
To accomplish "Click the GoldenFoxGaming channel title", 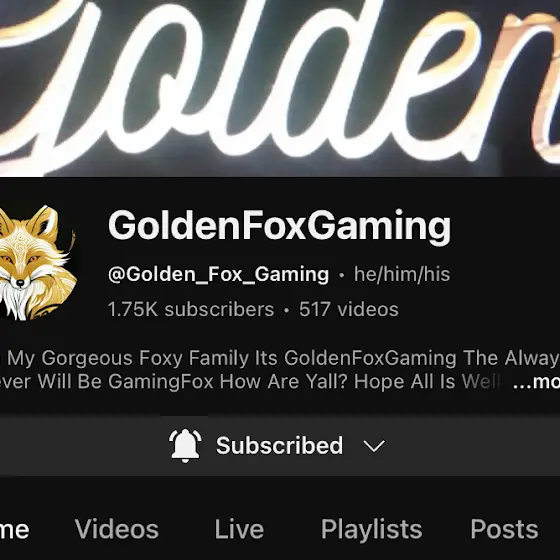I will [x=279, y=226].
